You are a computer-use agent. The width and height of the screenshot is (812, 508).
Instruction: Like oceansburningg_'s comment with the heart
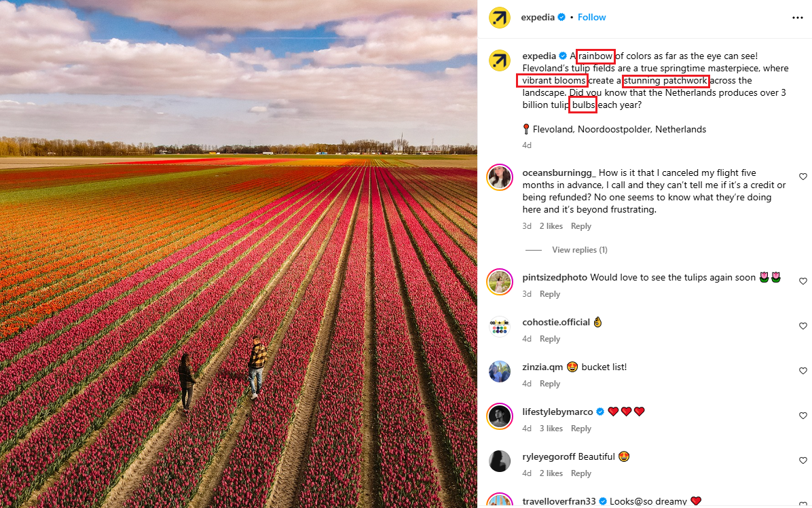click(803, 176)
